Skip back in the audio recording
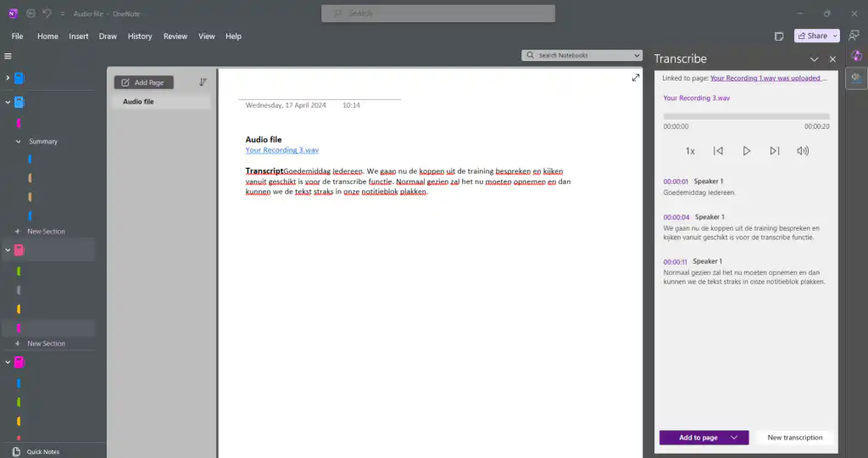 coord(718,151)
